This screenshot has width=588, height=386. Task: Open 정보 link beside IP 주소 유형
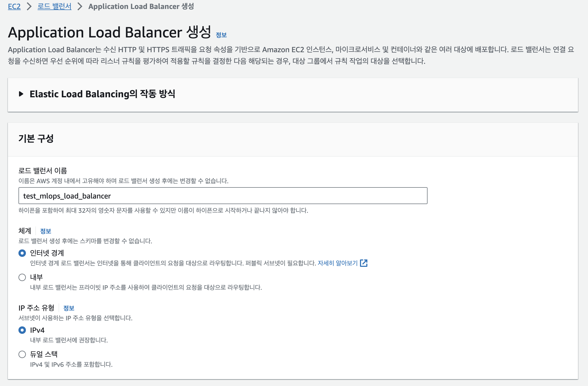pyautogui.click(x=69, y=308)
